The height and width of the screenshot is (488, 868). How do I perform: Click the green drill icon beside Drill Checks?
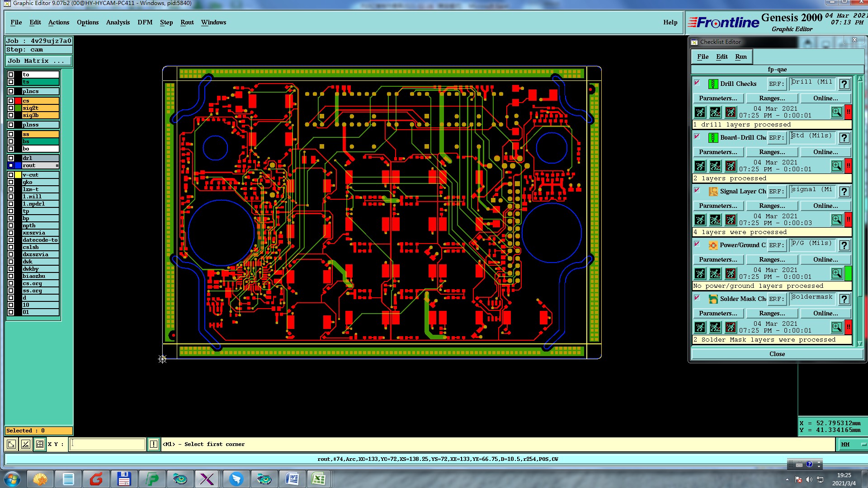pos(713,84)
